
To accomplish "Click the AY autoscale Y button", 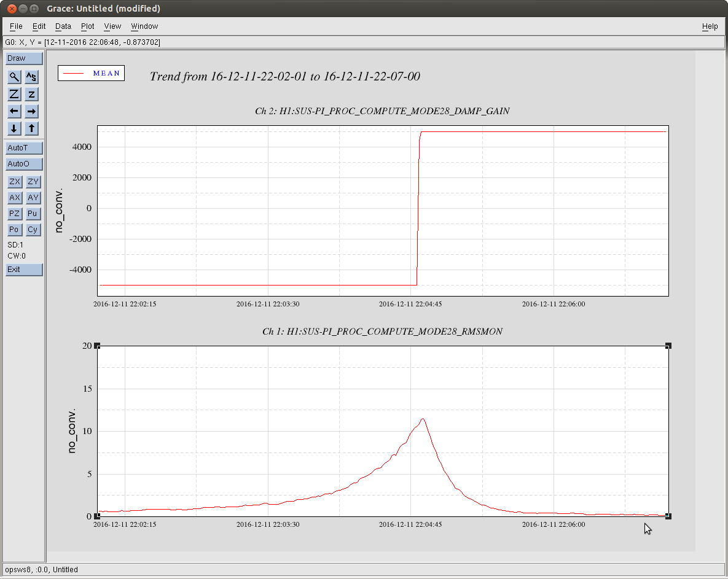I will pyautogui.click(x=33, y=198).
